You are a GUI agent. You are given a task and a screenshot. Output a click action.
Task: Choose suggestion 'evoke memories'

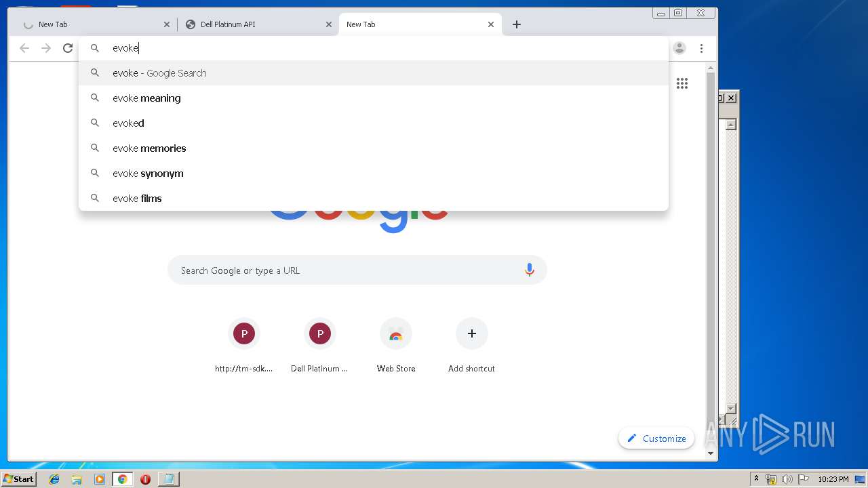(374, 148)
